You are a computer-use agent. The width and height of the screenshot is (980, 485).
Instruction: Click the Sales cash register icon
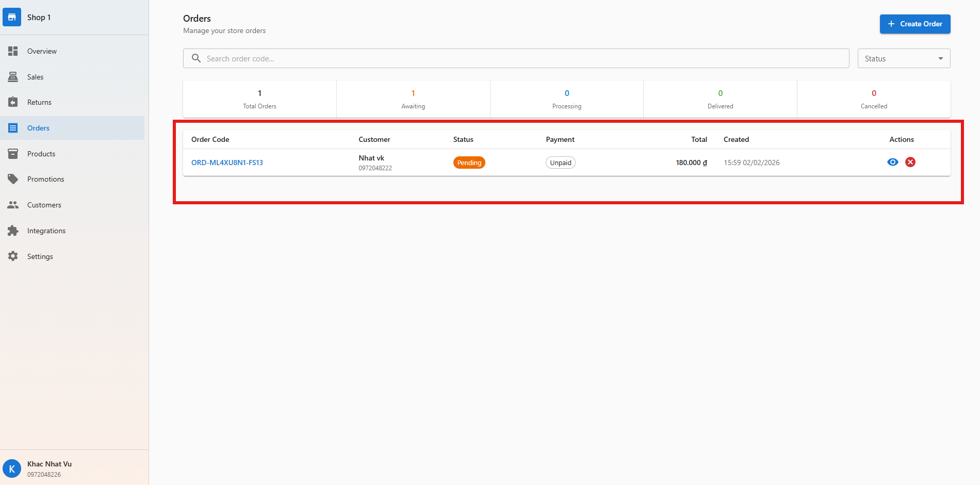13,77
